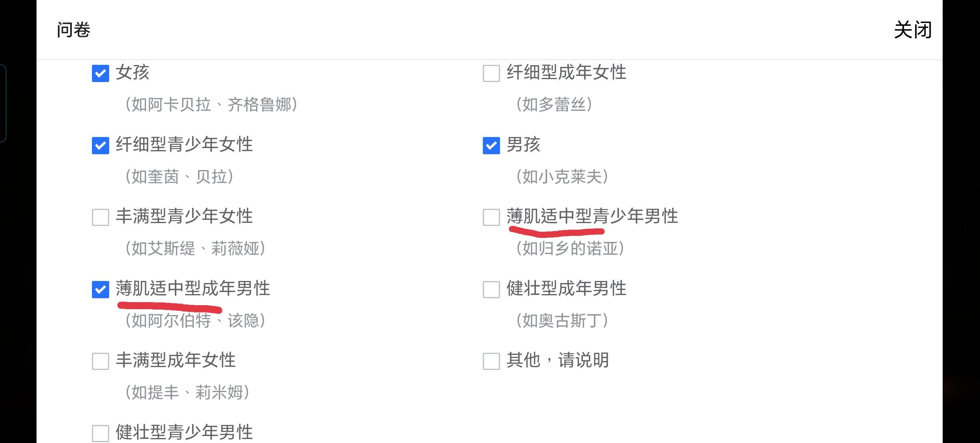Uncheck the 男孩 checkbox
The width and height of the screenshot is (980, 443).
(x=491, y=146)
